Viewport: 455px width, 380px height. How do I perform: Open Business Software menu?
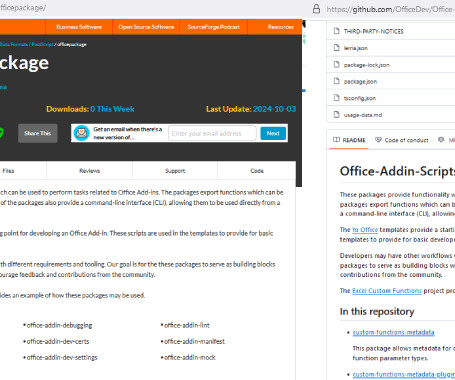click(79, 27)
